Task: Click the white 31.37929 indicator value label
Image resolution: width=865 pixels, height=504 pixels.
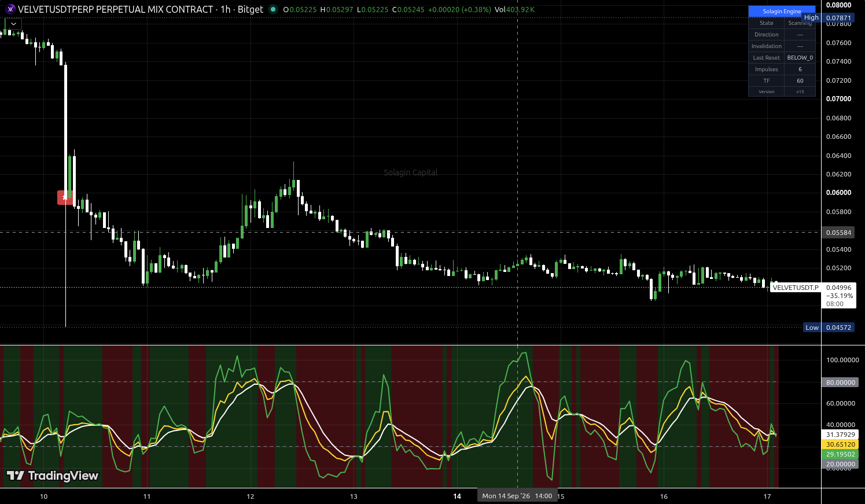Action: click(840, 435)
